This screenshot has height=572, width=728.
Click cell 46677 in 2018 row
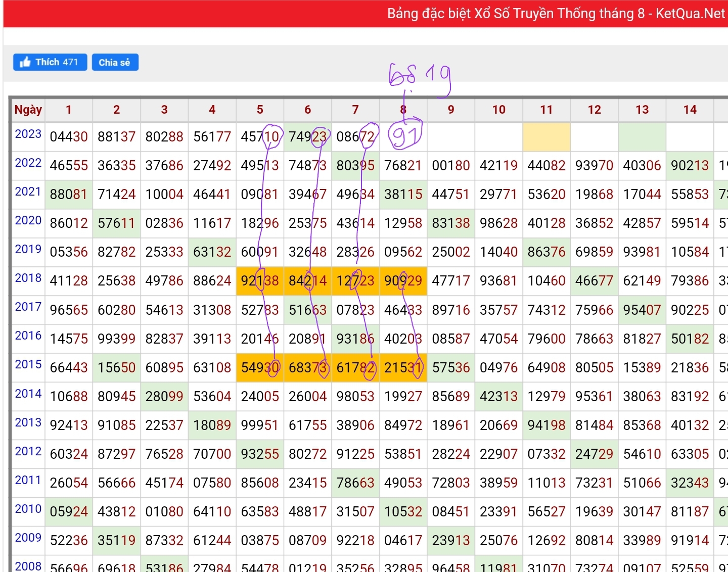point(595,280)
